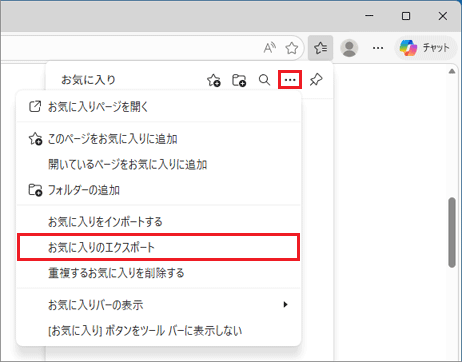
Task: Select このページをお気に入りに追加
Action: pyautogui.click(x=159, y=139)
